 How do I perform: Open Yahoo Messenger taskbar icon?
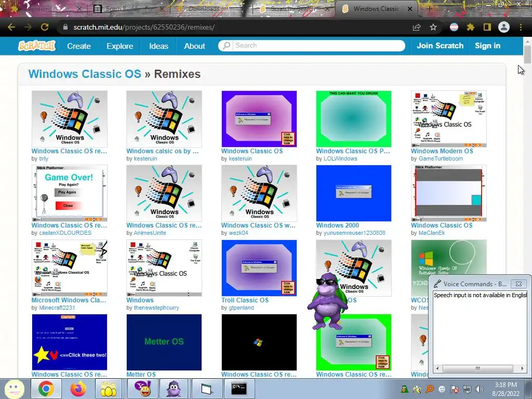coord(142,389)
